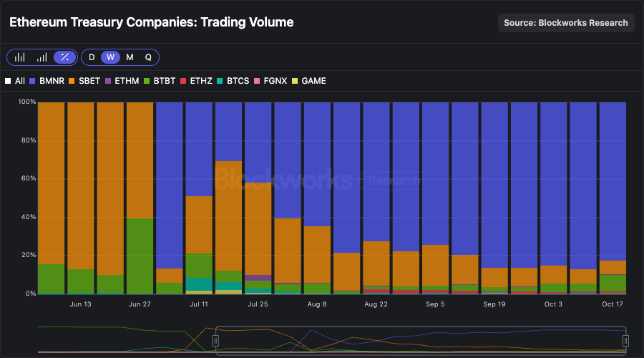Click the FGNX pink legend swatch
Image resolution: width=644 pixels, height=358 pixels.
pyautogui.click(x=258, y=81)
